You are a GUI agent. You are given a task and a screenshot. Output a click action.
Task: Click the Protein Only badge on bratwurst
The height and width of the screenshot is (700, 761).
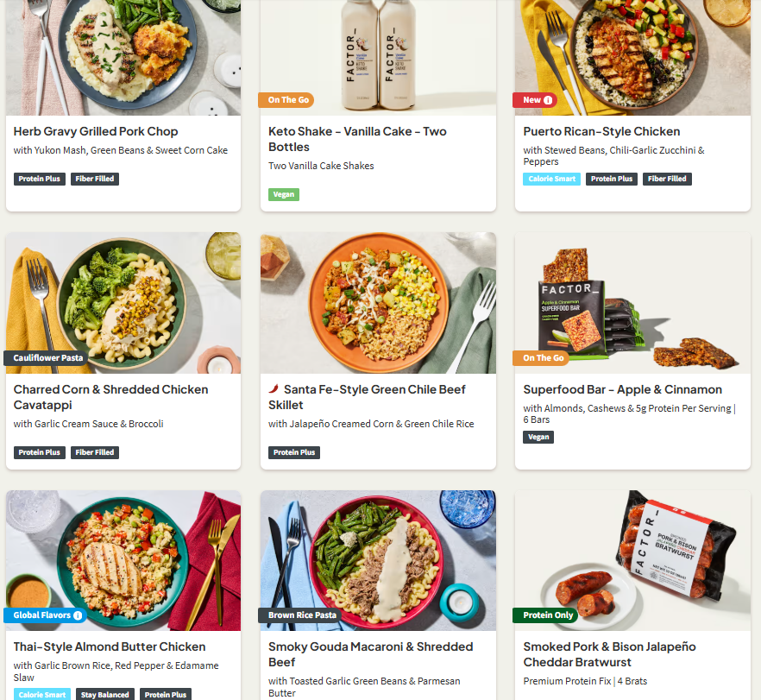pos(545,615)
